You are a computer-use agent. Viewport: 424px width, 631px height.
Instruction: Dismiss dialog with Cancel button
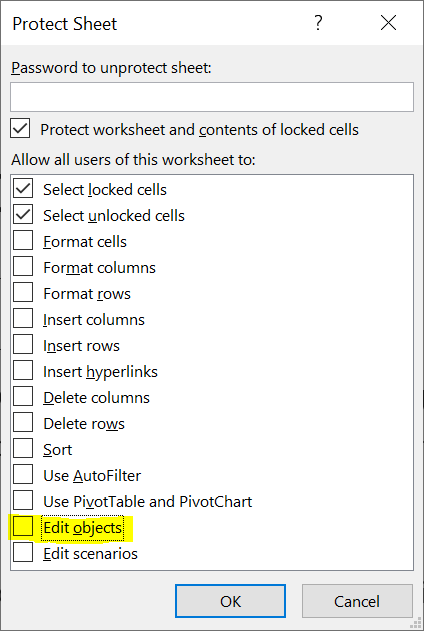[x=357, y=601]
